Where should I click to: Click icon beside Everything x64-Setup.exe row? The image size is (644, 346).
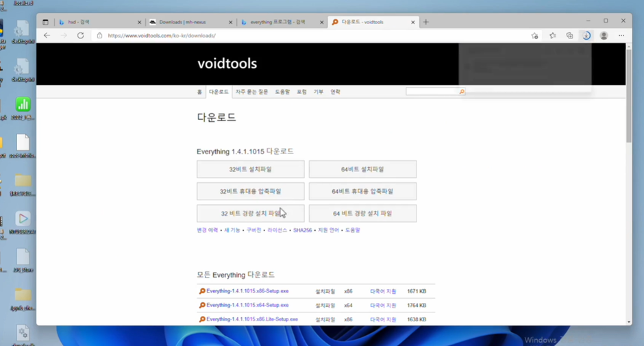pyautogui.click(x=202, y=306)
